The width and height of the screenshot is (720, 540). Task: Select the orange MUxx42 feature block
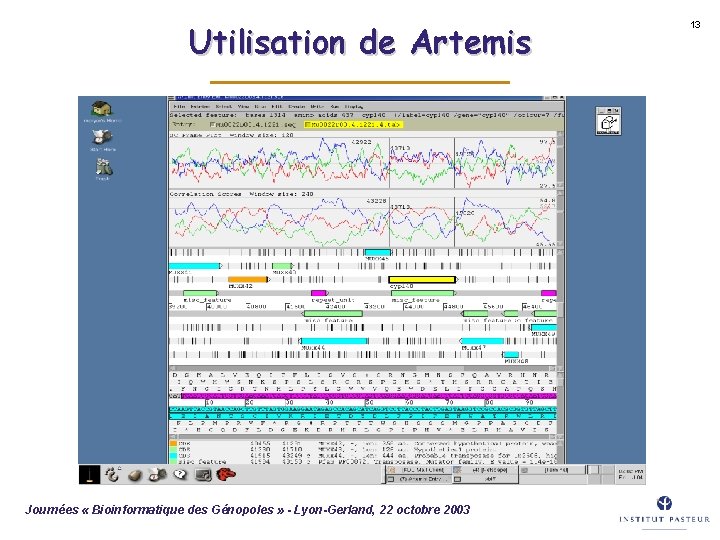(x=248, y=280)
